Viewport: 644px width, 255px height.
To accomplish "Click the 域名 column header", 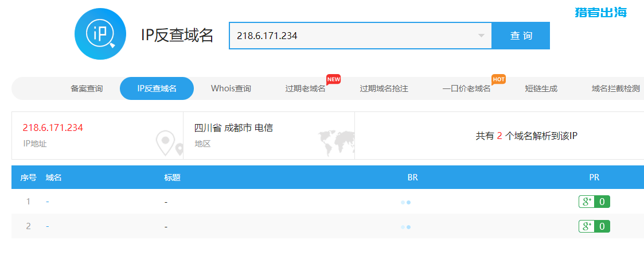I will click(x=54, y=177).
